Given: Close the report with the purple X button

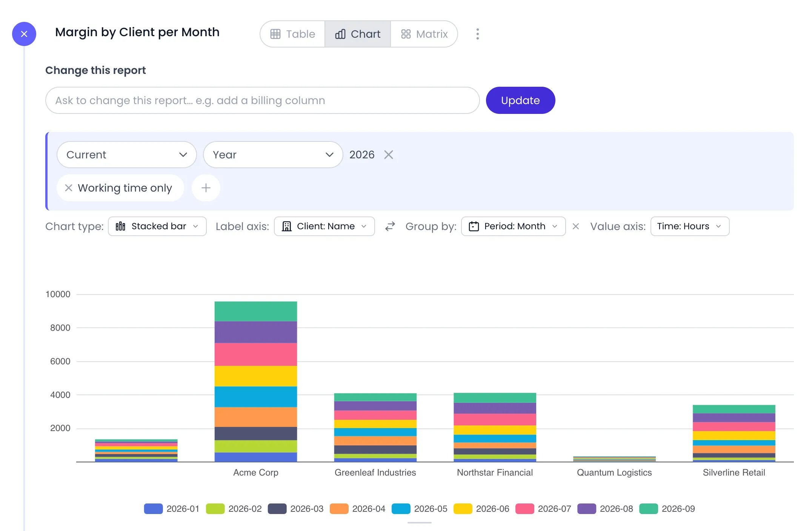Looking at the screenshot, I should [24, 34].
